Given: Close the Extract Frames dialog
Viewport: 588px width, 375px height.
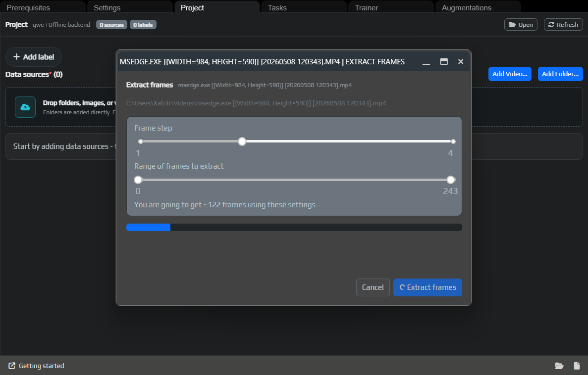Looking at the screenshot, I should pos(461,62).
